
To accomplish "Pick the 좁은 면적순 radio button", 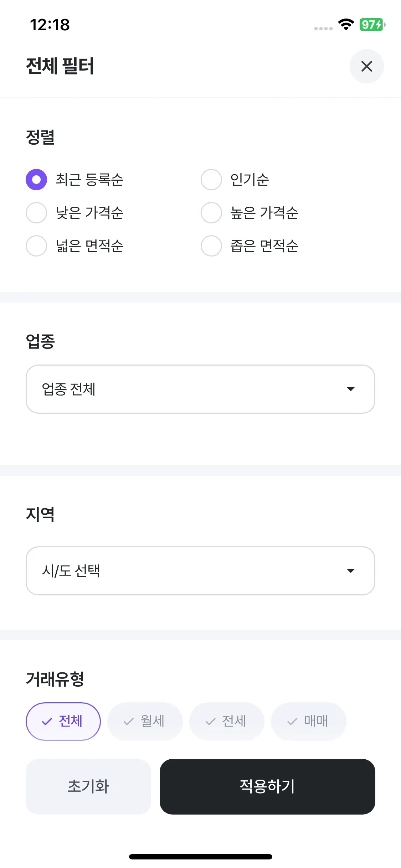I will point(211,246).
